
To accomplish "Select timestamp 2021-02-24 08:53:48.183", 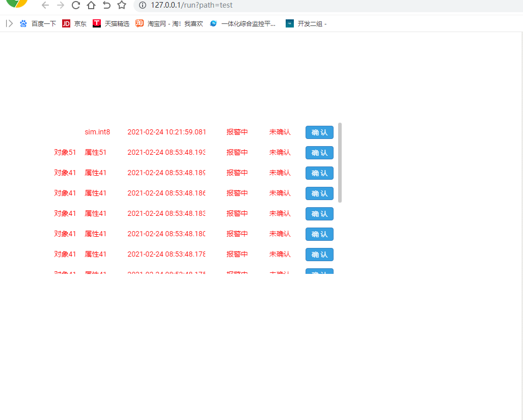I will [167, 213].
